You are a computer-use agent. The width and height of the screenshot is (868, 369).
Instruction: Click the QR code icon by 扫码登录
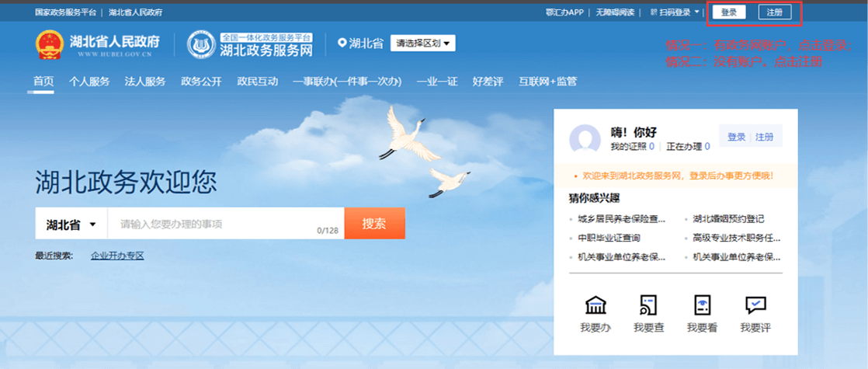pos(654,12)
